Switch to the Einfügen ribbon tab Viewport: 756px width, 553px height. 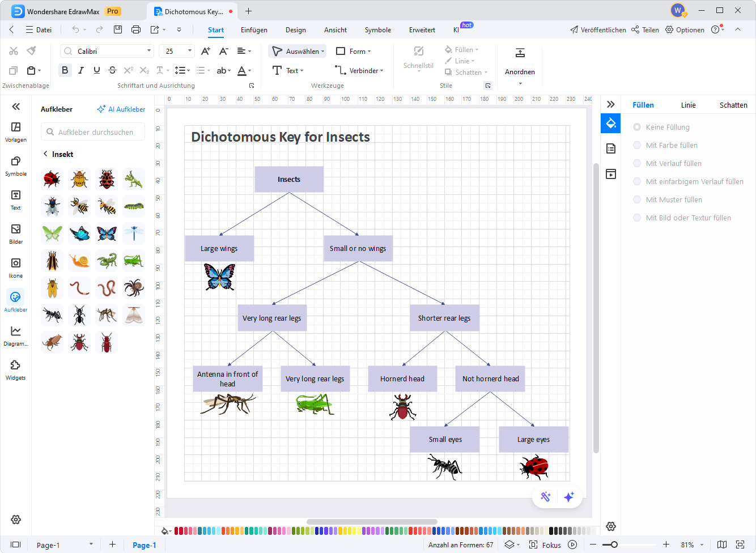254,30
